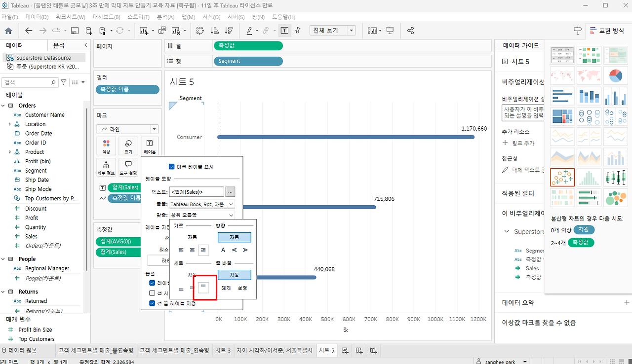Open the label alignment dropdown
The width and height of the screenshot is (632, 364).
pyautogui.click(x=202, y=215)
